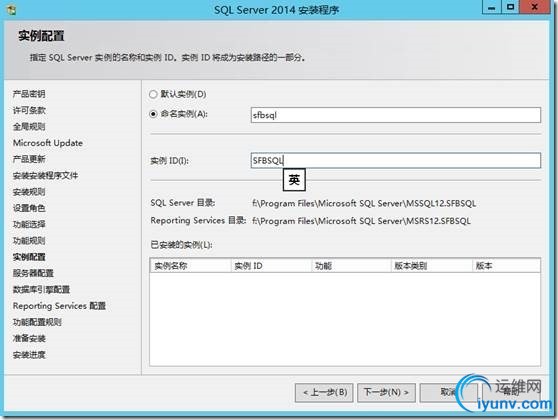Select the 命名实例(A) radio button
This screenshot has width=558, height=420.
coord(153,114)
